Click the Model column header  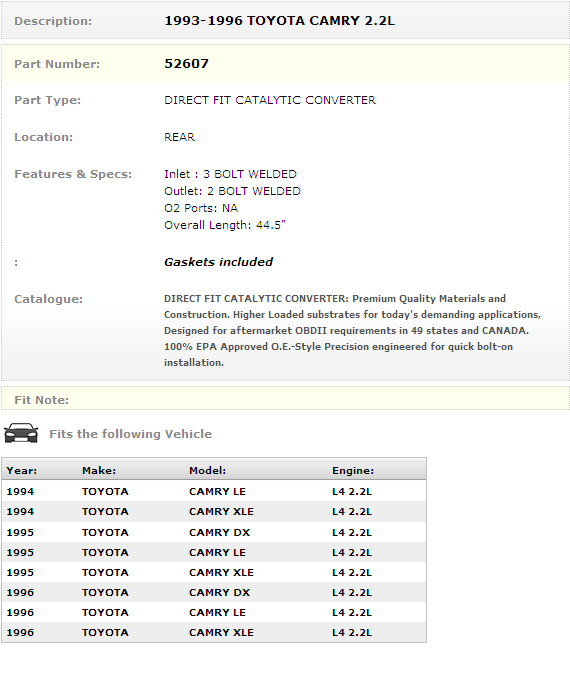(x=207, y=470)
